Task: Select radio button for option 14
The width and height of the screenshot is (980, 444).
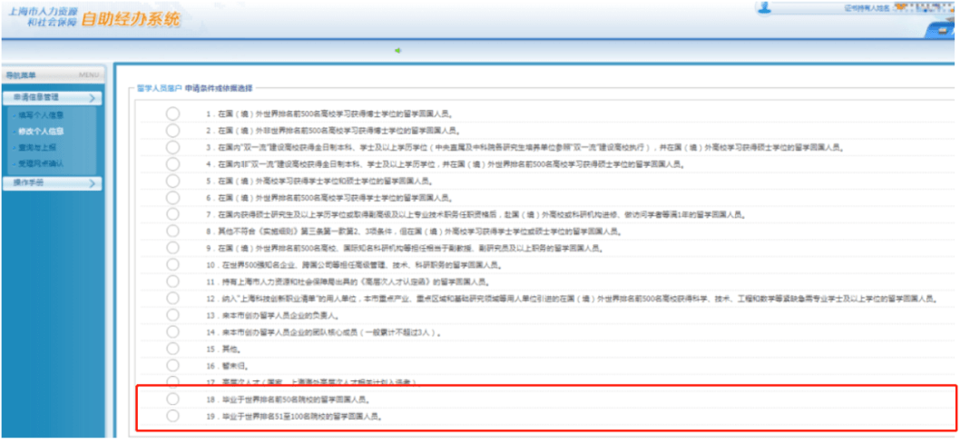Action: 173,332
